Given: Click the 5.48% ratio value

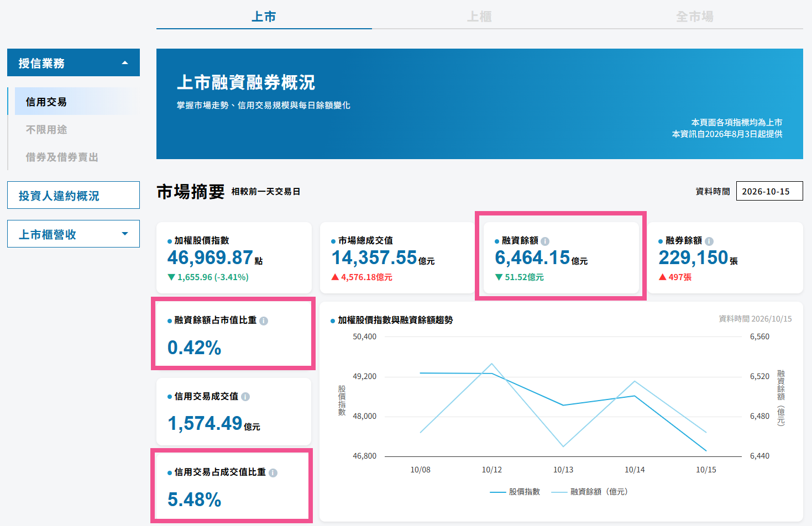Looking at the screenshot, I should [194, 499].
